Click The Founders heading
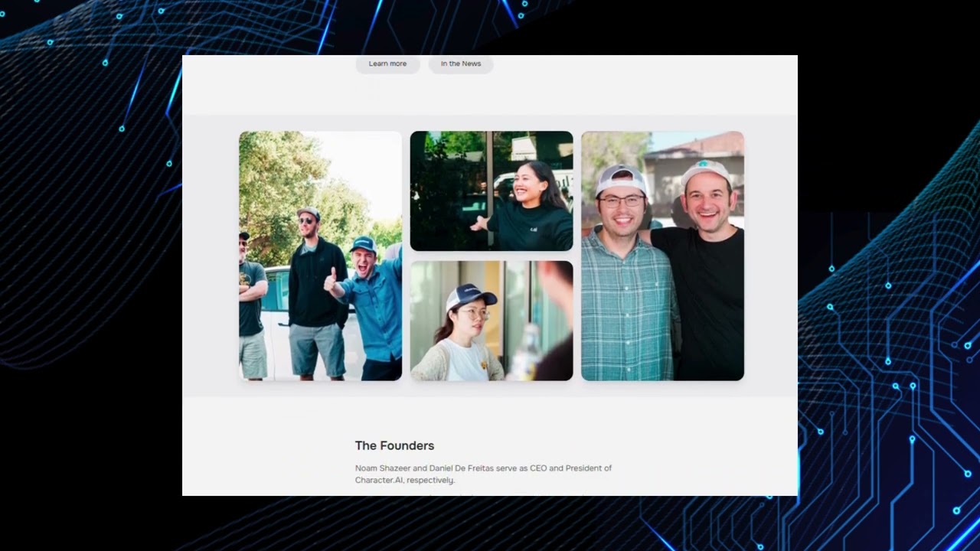 394,445
